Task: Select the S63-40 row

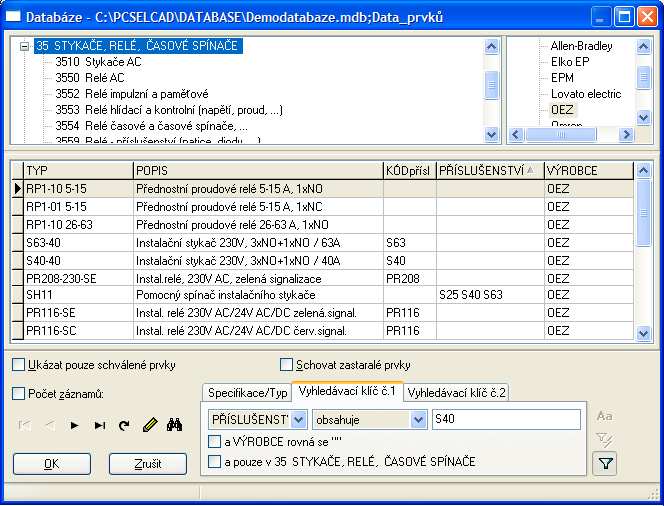Action: pos(322,243)
